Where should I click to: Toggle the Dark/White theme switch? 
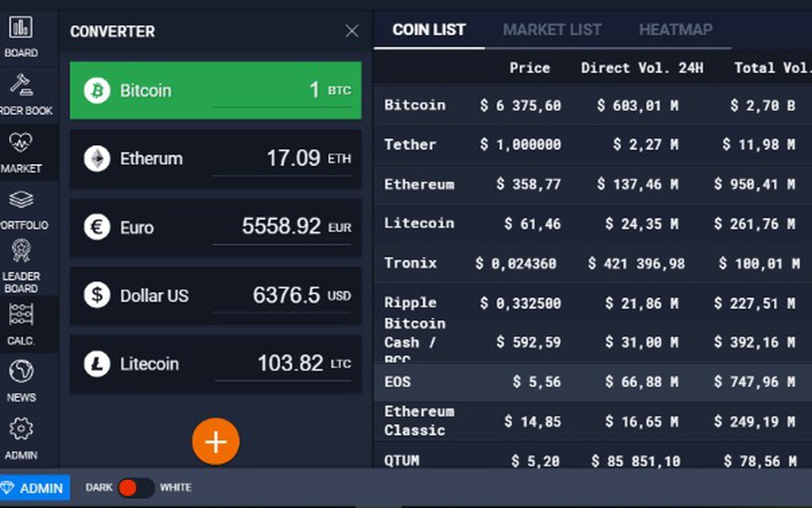pyautogui.click(x=135, y=488)
